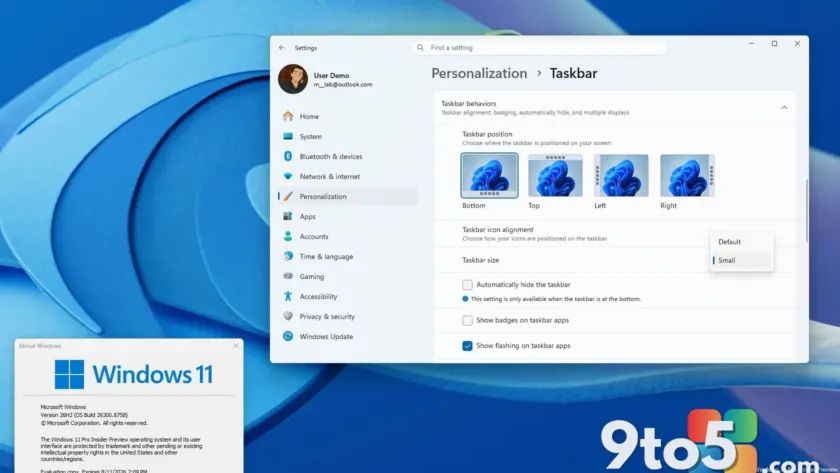
Task: Click Personalization breadcrumb link
Action: point(479,73)
